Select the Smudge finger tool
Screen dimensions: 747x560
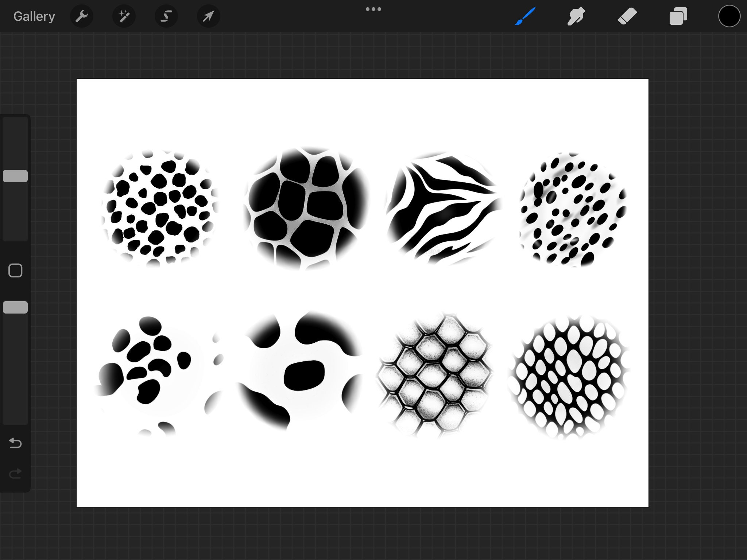pyautogui.click(x=576, y=16)
